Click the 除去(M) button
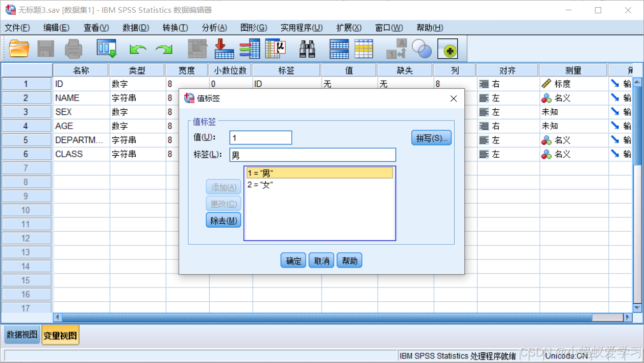Image resolution: width=644 pixels, height=363 pixels. (x=224, y=220)
